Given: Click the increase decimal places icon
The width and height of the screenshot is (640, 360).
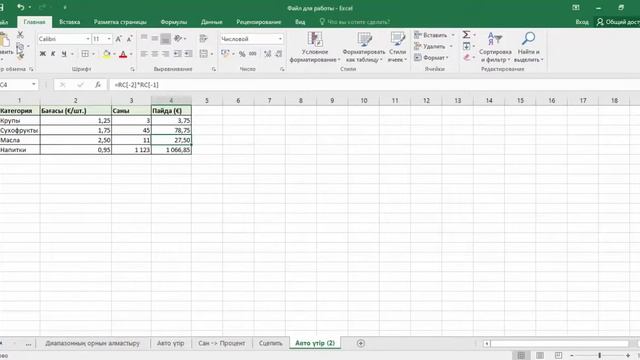Looking at the screenshot, I should [268, 54].
